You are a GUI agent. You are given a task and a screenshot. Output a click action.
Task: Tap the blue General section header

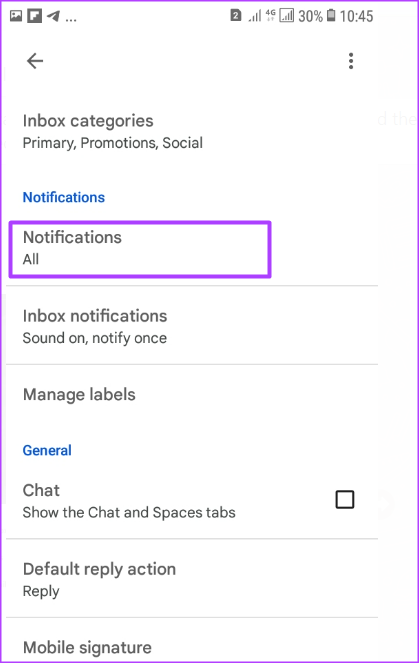pos(47,450)
